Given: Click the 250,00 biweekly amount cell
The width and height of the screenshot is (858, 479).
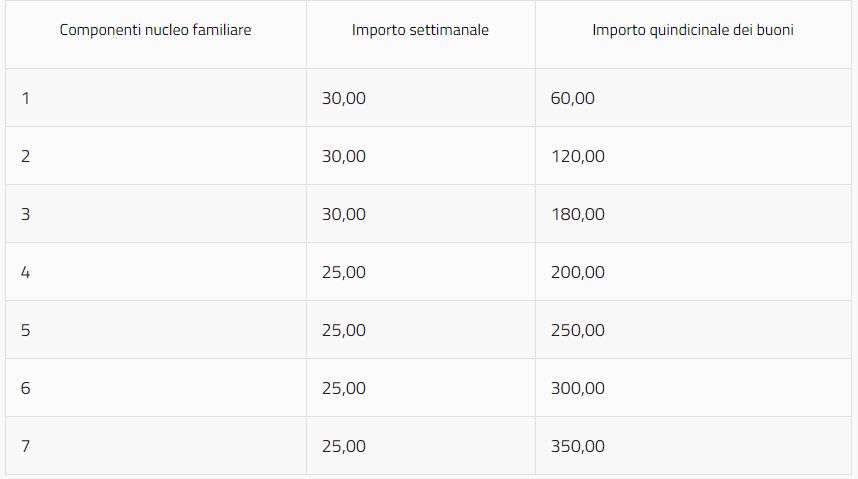Looking at the screenshot, I should (577, 330).
